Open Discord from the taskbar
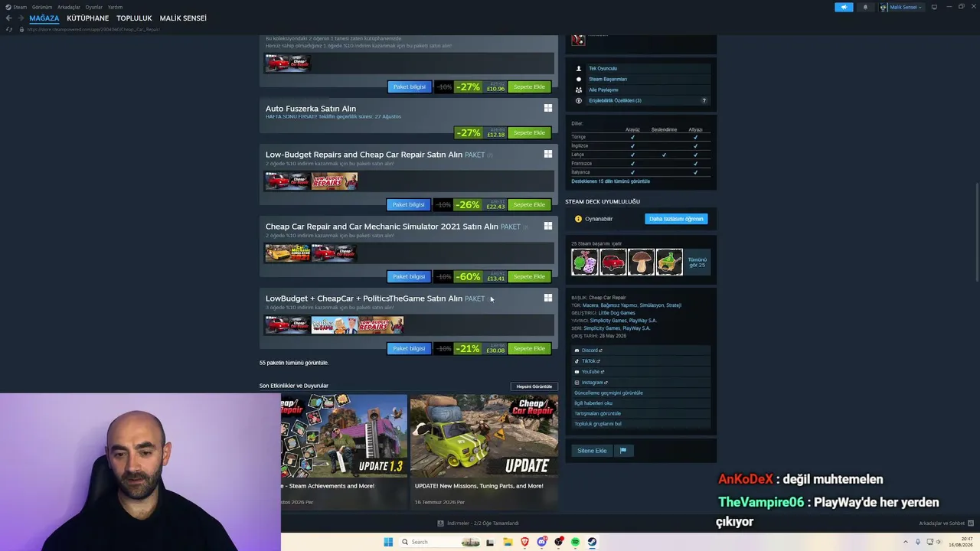The width and height of the screenshot is (980, 551). coord(542,542)
